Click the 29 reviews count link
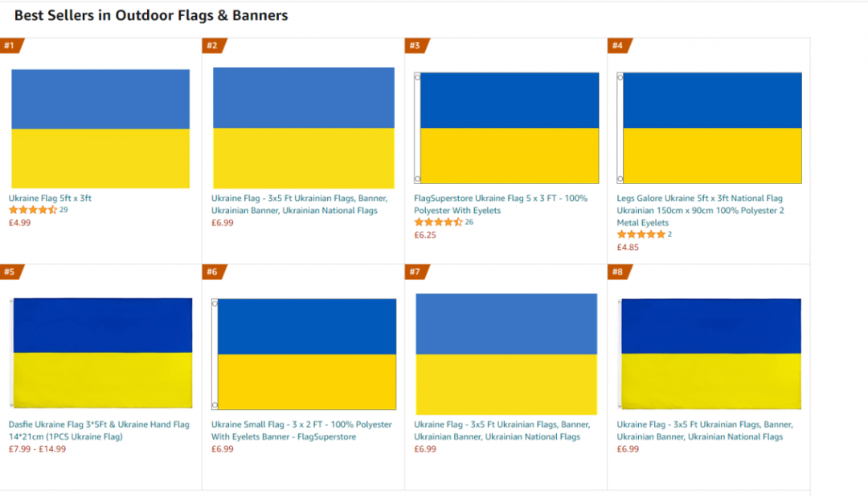The height and width of the screenshot is (496, 868). pos(63,210)
